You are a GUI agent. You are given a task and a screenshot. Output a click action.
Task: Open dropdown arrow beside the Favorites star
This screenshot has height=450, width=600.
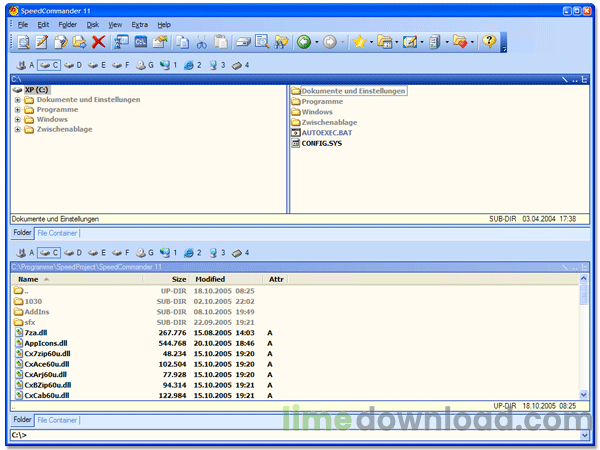click(371, 42)
